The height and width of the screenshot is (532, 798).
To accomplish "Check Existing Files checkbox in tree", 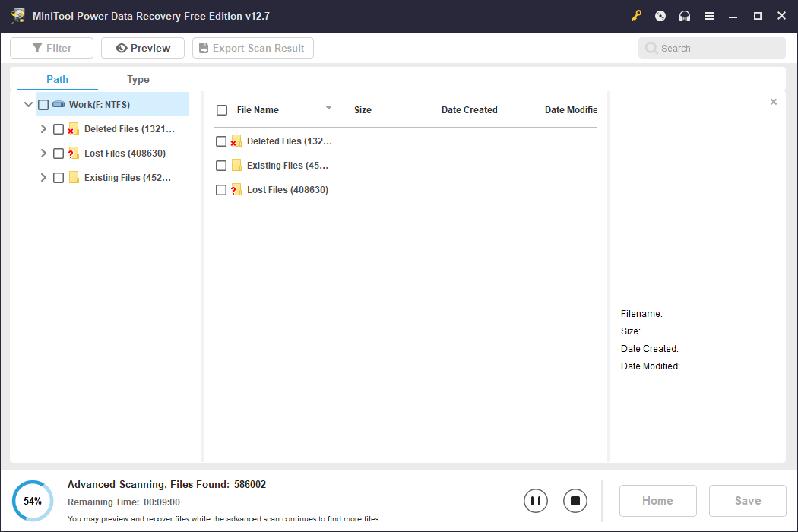I will tap(59, 178).
